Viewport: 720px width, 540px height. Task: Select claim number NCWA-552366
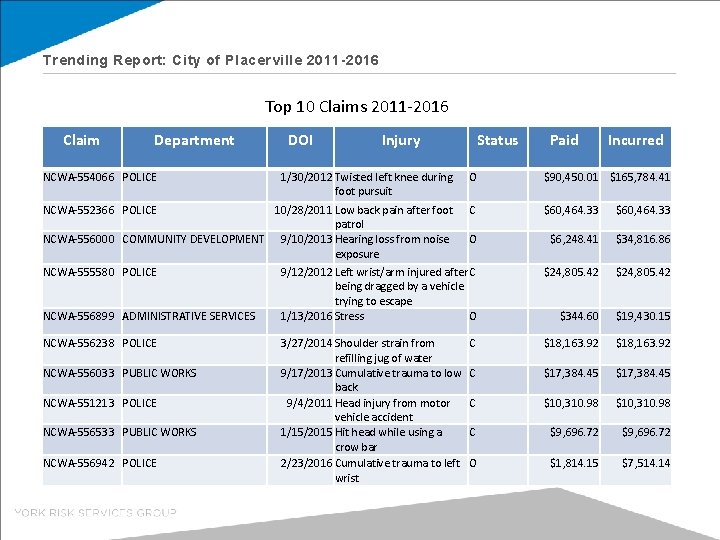[x=79, y=210]
